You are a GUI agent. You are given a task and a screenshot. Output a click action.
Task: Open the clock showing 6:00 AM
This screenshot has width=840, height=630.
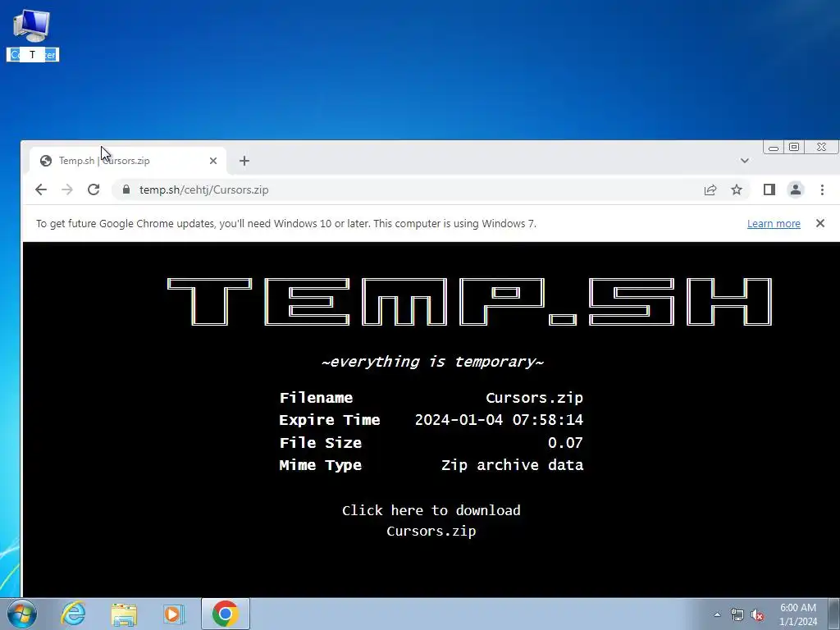[x=798, y=614]
